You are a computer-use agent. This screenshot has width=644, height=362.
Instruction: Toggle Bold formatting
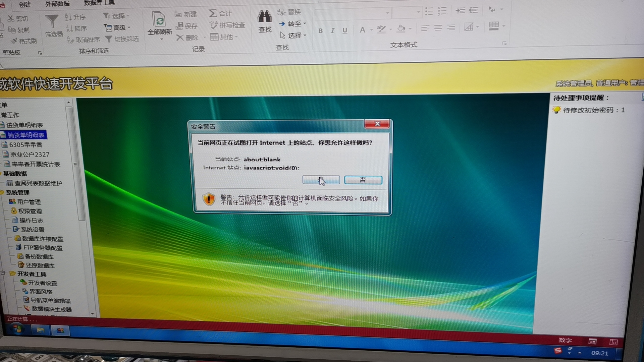(x=321, y=31)
